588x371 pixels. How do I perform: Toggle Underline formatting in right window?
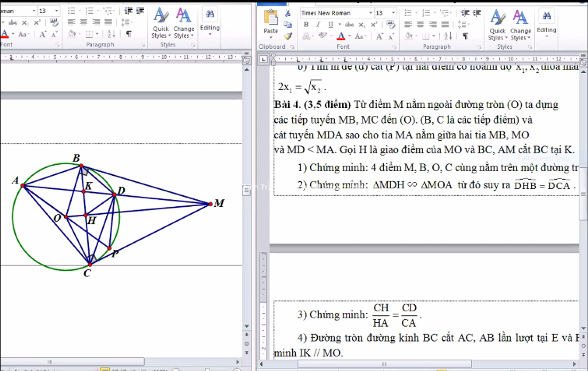330,24
